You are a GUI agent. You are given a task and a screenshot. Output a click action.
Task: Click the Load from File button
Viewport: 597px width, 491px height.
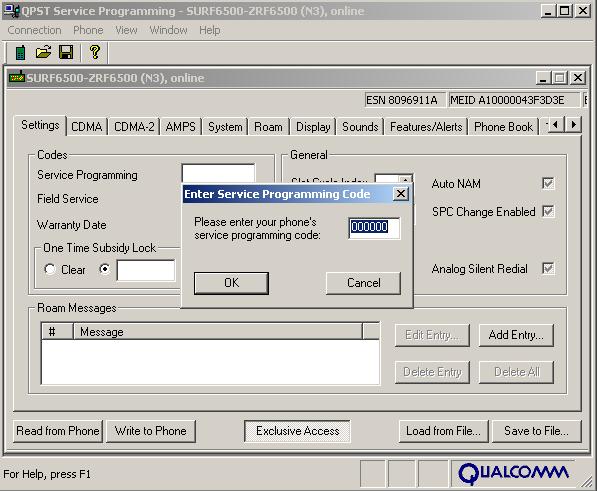click(x=443, y=431)
